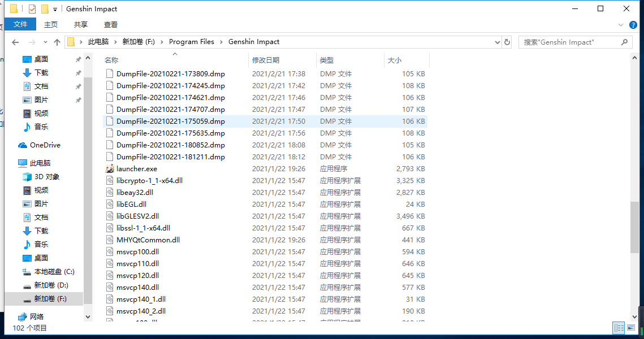
Task: Open Help with the blue question mark icon
Action: click(633, 25)
